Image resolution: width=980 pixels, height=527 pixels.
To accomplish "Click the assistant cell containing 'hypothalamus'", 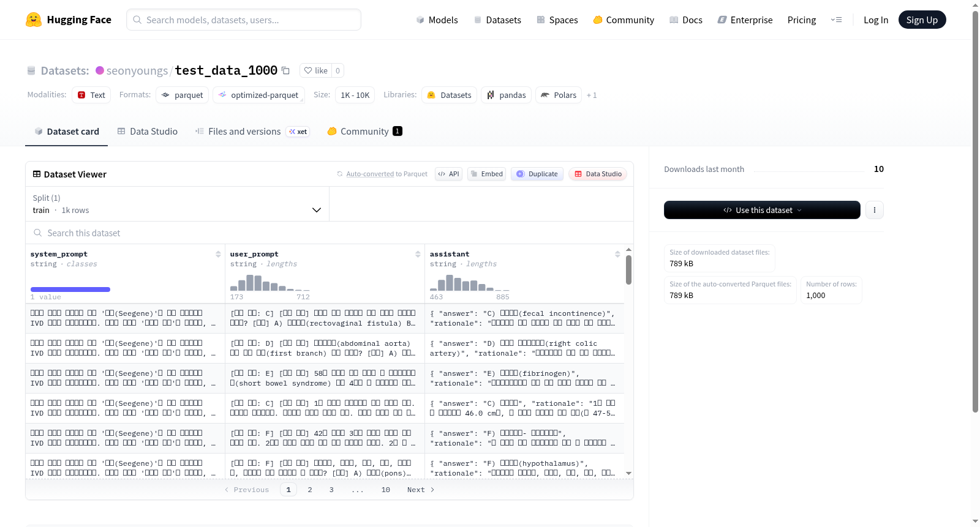I will pyautogui.click(x=524, y=468).
